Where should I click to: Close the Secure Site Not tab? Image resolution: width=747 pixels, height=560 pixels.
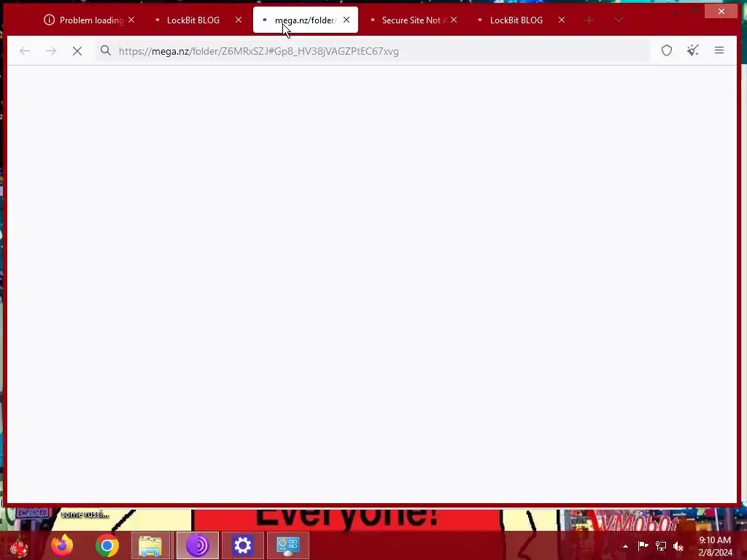454,20
